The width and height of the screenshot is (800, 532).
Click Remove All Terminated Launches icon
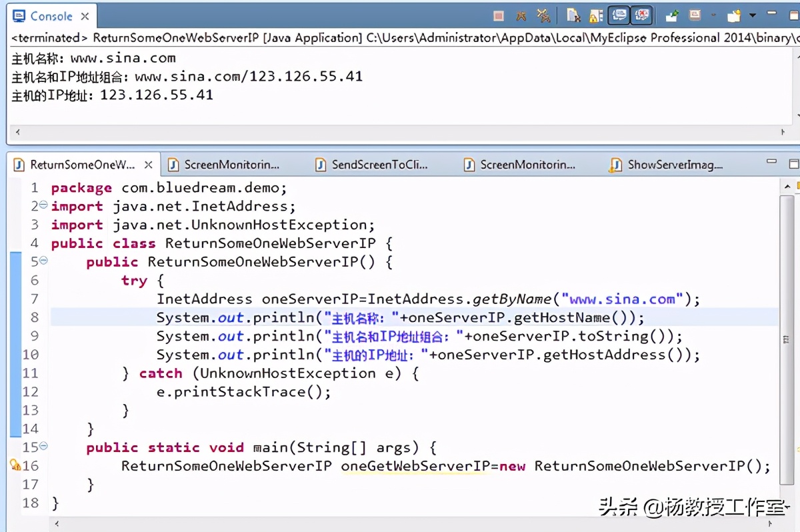click(x=543, y=15)
